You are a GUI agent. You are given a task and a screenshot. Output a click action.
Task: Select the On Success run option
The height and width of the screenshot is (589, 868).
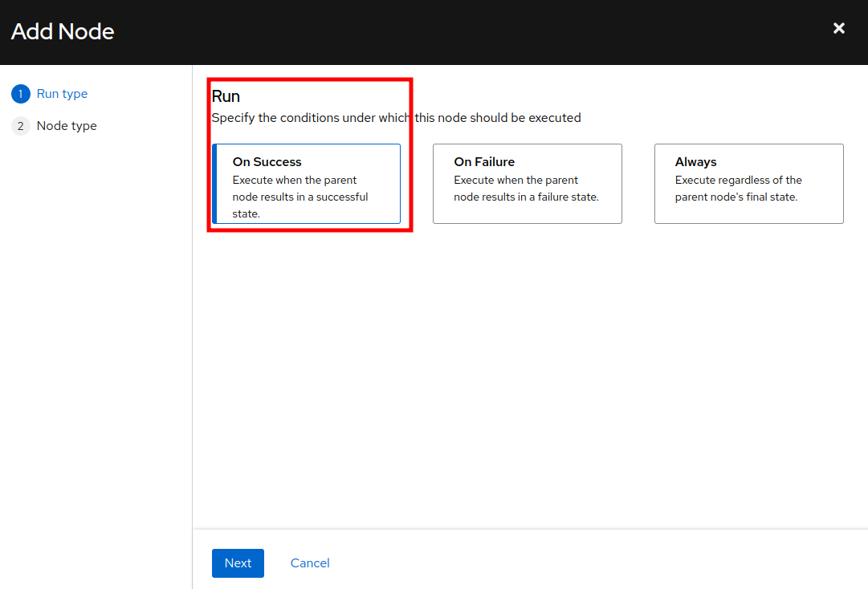click(x=306, y=184)
